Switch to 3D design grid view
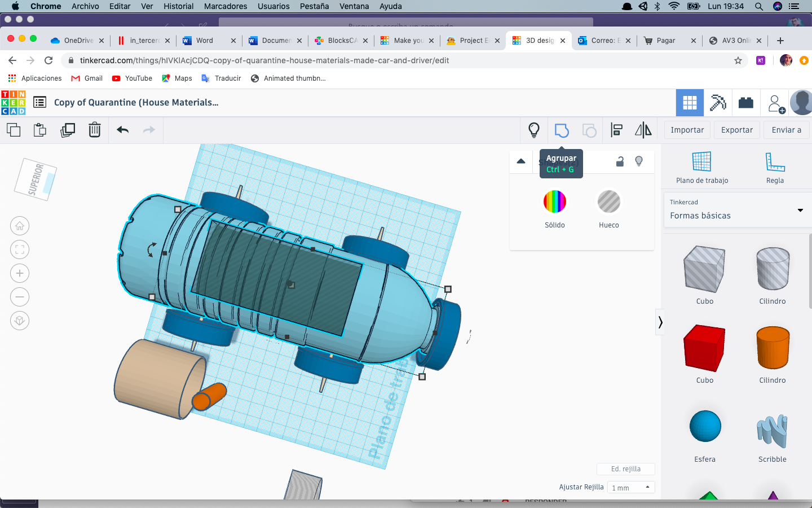Image resolution: width=812 pixels, height=508 pixels. pyautogui.click(x=690, y=103)
